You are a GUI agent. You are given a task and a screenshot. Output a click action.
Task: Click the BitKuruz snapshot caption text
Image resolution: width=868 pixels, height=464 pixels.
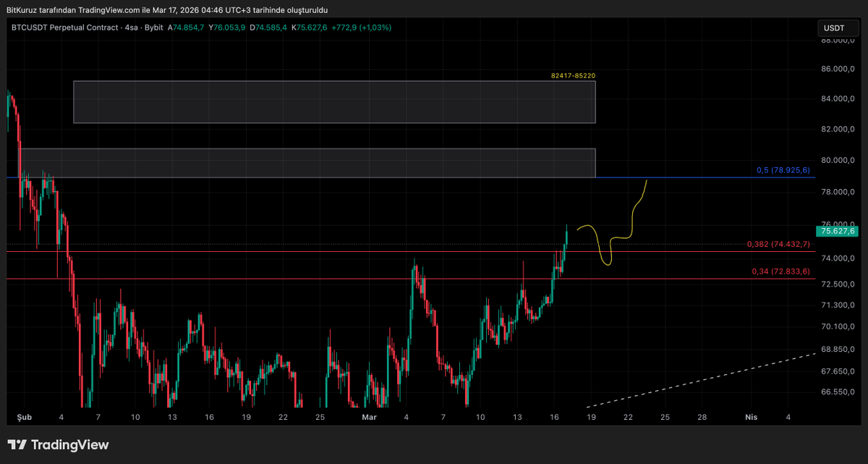pyautogui.click(x=167, y=10)
